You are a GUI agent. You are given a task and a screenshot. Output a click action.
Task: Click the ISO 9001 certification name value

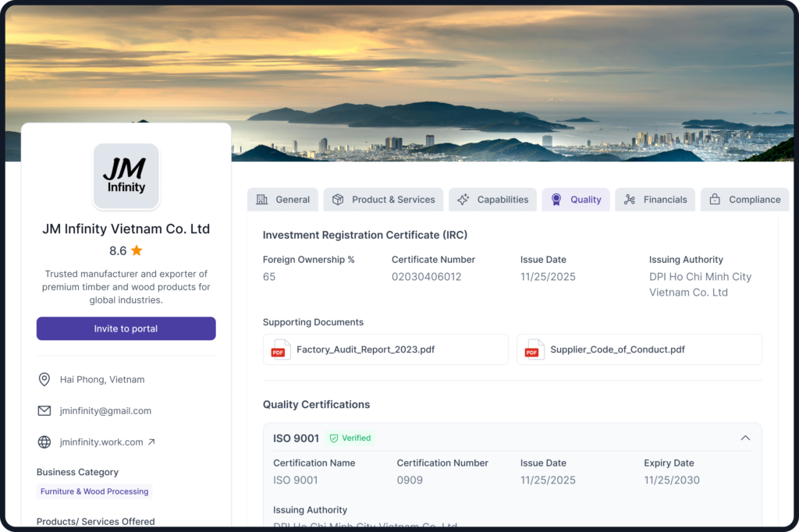tap(296, 480)
